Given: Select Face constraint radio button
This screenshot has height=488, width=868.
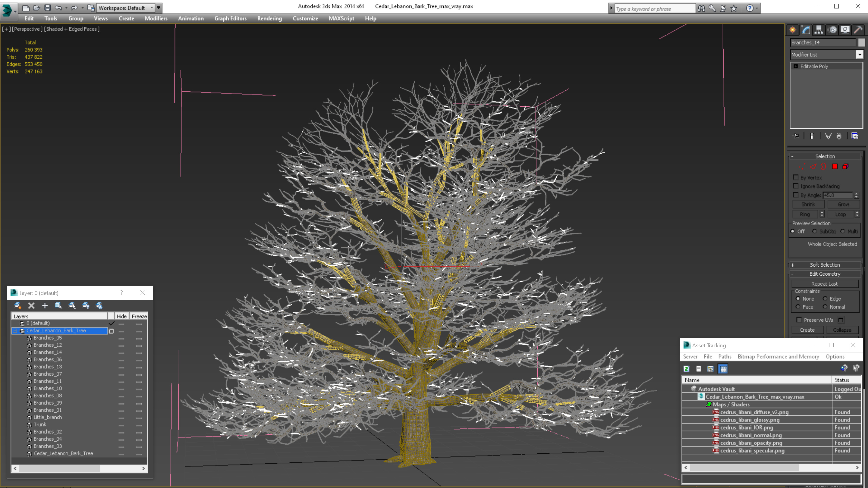Looking at the screenshot, I should (798, 307).
